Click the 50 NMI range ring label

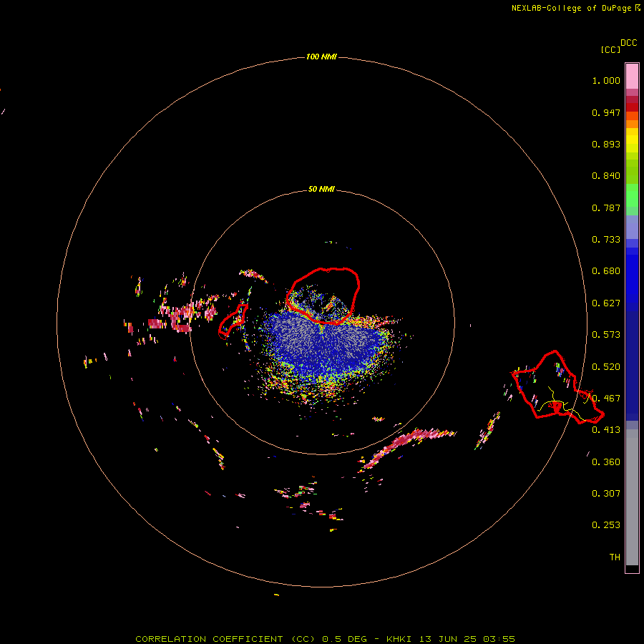tap(321, 189)
